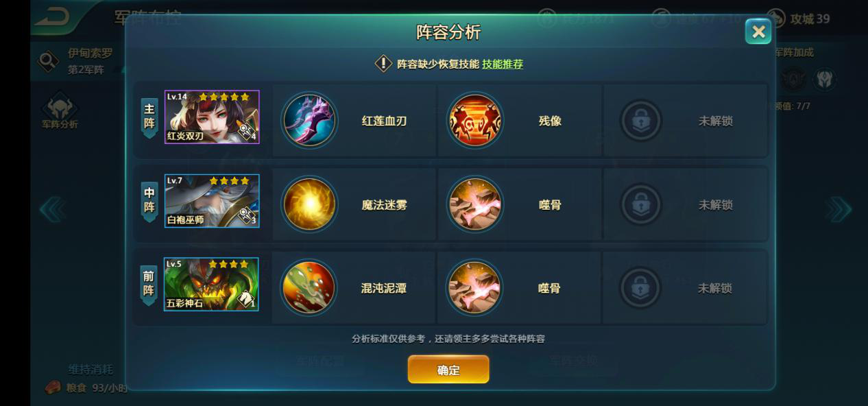Open the 白袍巫师 hero portrait
The width and height of the screenshot is (868, 406).
coord(212,201)
